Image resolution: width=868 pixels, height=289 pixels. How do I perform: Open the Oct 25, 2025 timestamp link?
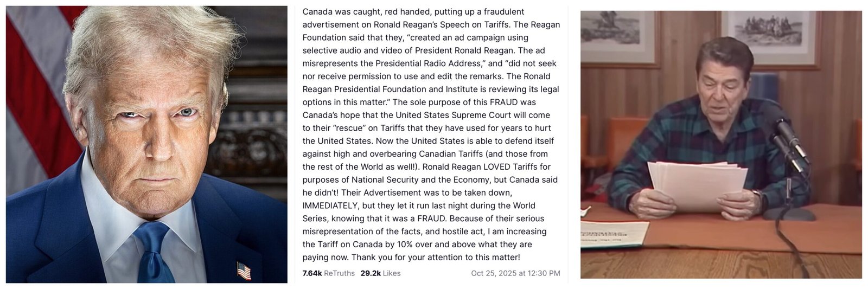(515, 273)
